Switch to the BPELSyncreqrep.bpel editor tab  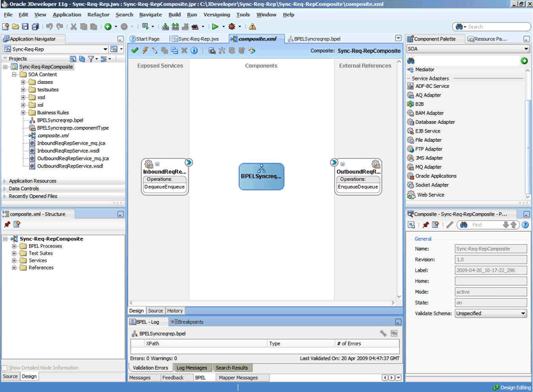click(316, 39)
